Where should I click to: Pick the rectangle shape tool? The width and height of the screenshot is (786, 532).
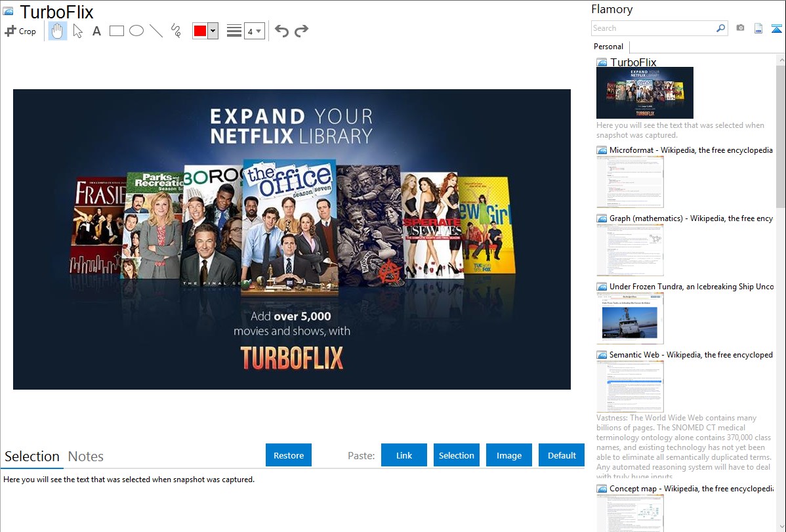click(116, 31)
